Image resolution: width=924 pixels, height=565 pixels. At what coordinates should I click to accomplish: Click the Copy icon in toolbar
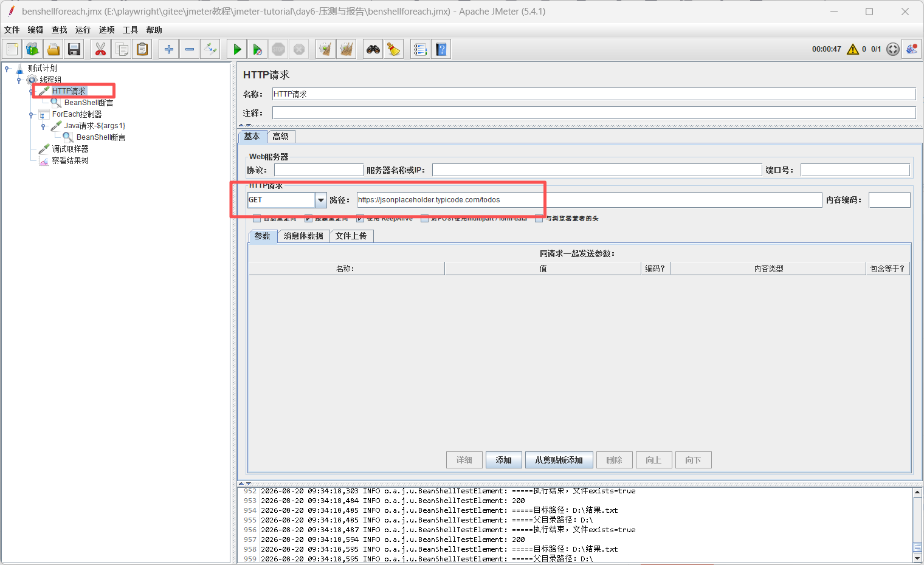click(x=122, y=49)
